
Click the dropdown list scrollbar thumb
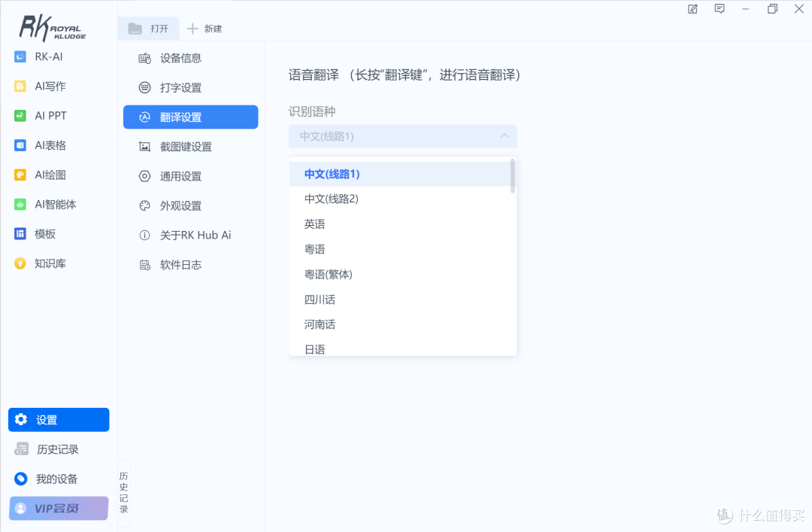[513, 176]
